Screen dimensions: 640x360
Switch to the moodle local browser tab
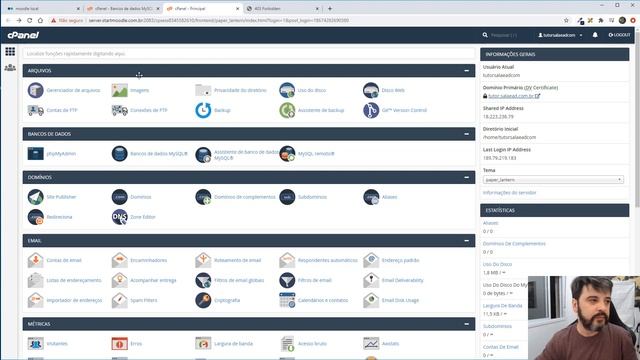click(x=42, y=8)
